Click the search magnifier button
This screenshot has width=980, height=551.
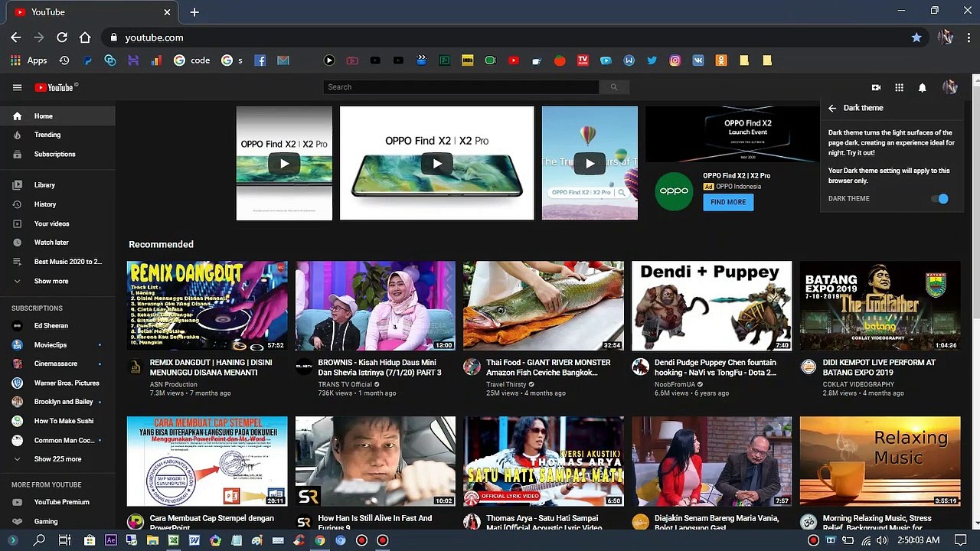(x=613, y=87)
